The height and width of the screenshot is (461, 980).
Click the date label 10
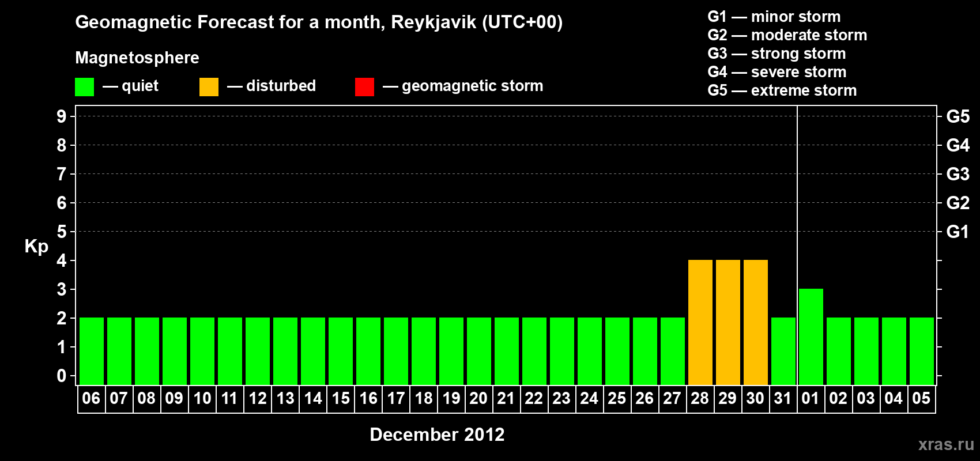(x=202, y=398)
